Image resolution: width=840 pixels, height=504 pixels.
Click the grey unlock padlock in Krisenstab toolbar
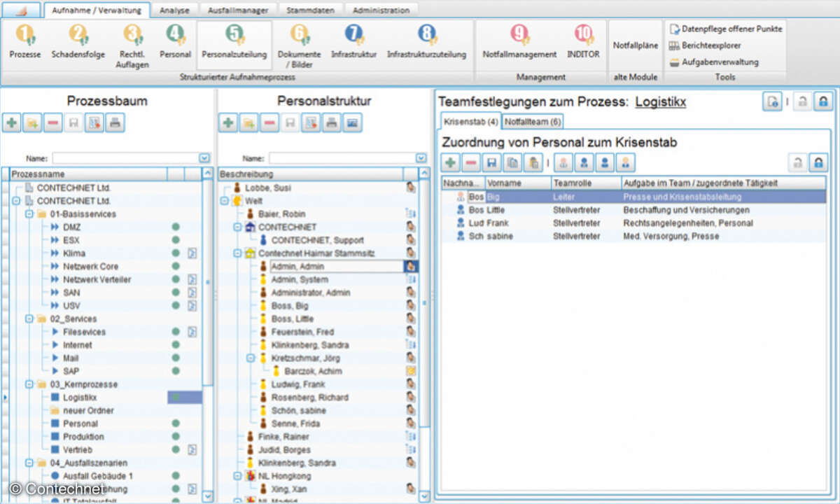click(x=797, y=162)
